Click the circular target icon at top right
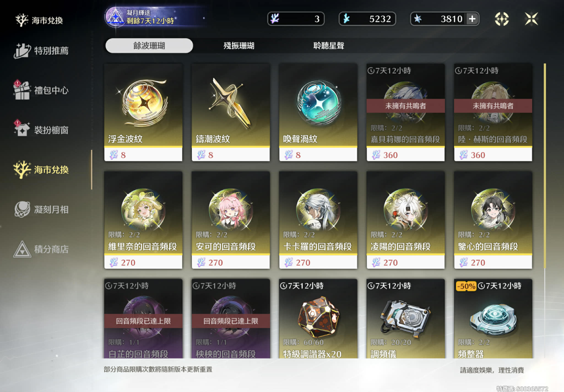Viewport: 564px width, 392px height. click(501, 19)
